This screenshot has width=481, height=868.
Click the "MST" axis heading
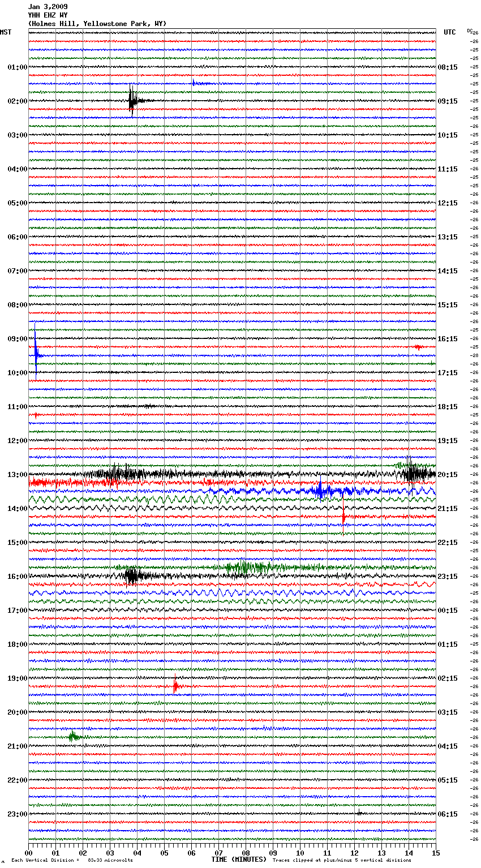(x=6, y=32)
